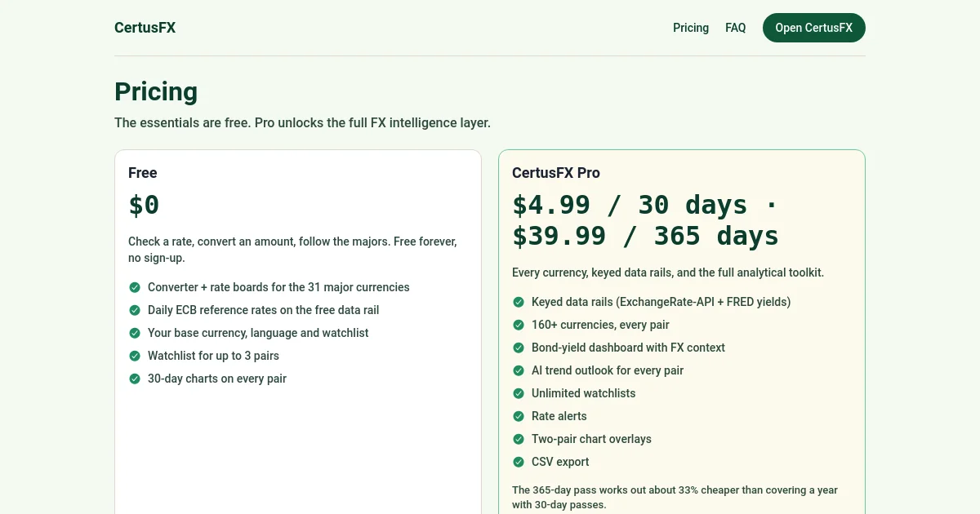Click 'Your base currency, language and watchlist' text
The height and width of the screenshot is (514, 980).
coord(258,333)
